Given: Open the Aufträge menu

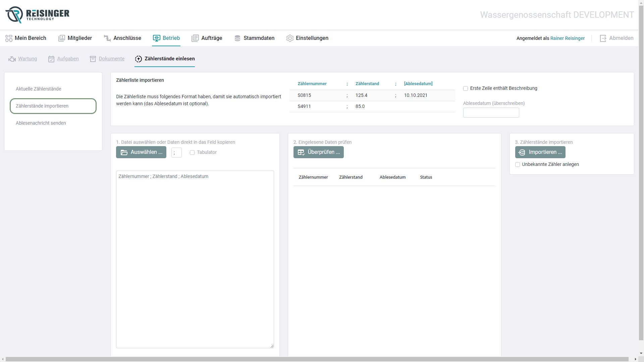Looking at the screenshot, I should tap(207, 38).
